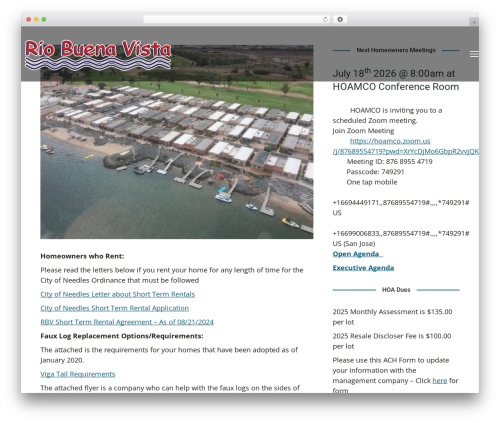This screenshot has height=423, width=500.
Task: Reload the page using the refresh icon
Action: point(325,20)
